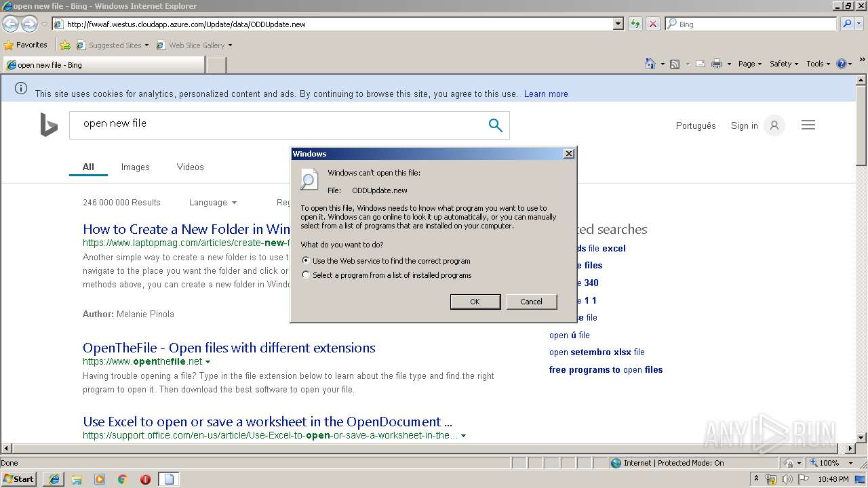The width and height of the screenshot is (868, 488).
Task: Add to Favorites Bar star-arrow icon
Action: pyautogui.click(x=65, y=45)
